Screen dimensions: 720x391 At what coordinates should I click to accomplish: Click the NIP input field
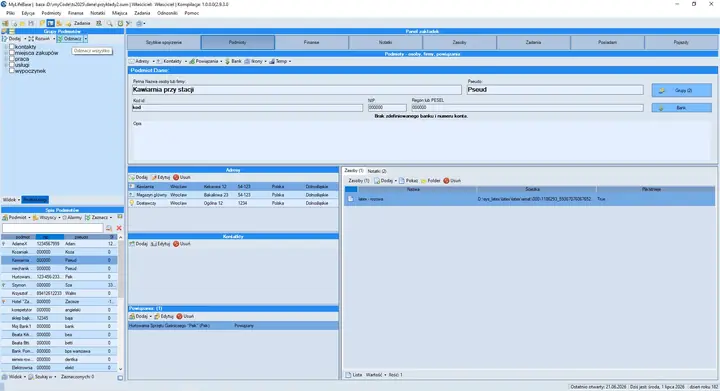[387, 107]
